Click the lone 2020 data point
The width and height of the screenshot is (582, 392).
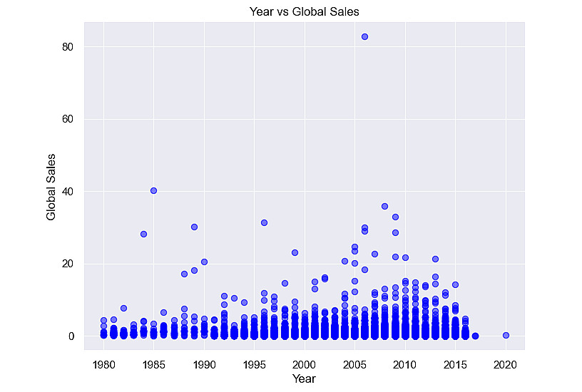(506, 335)
